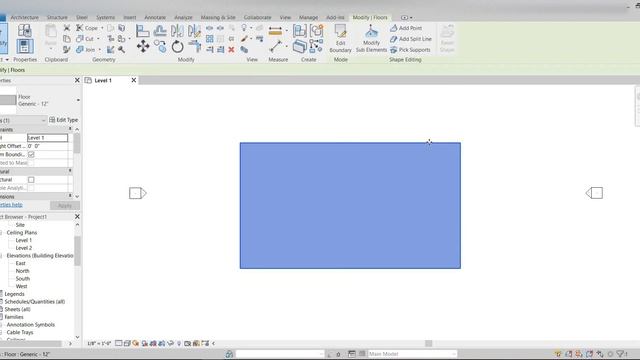Open the Floor type selector dropdown
Viewport: 640px width, 360px height.
(x=78, y=100)
